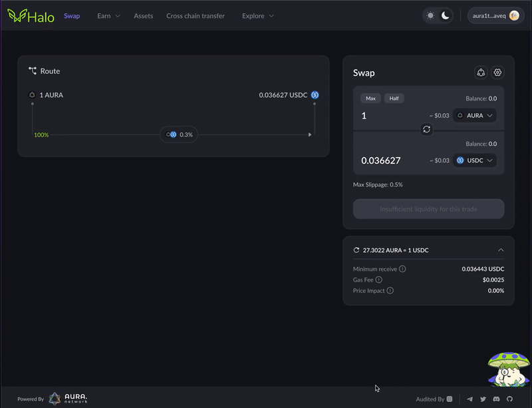Click the Route panel icon

coord(33,71)
